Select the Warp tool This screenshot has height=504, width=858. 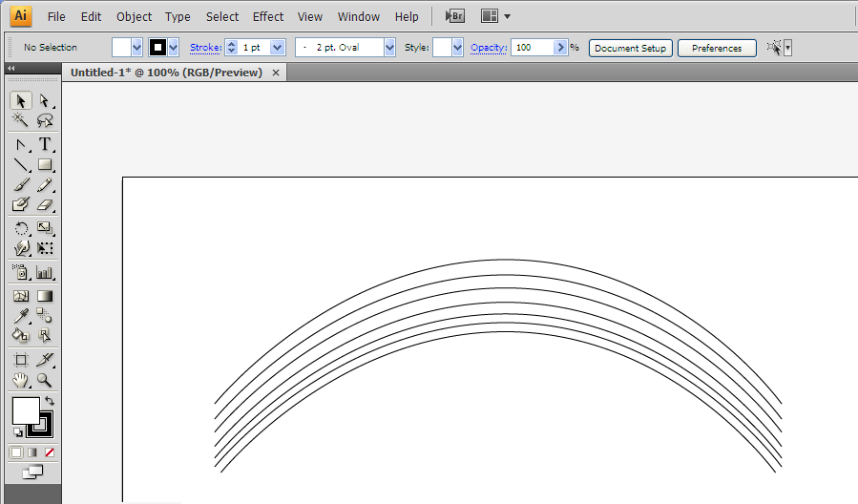coord(21,248)
